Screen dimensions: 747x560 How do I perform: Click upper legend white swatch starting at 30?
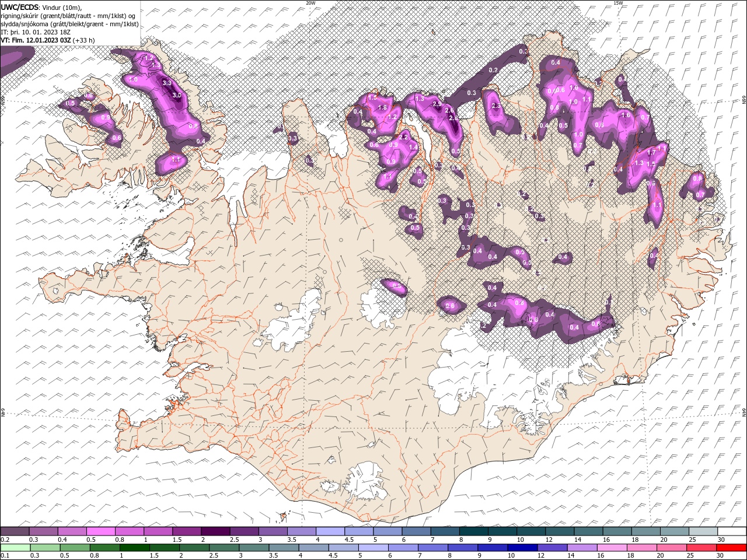coord(732,531)
